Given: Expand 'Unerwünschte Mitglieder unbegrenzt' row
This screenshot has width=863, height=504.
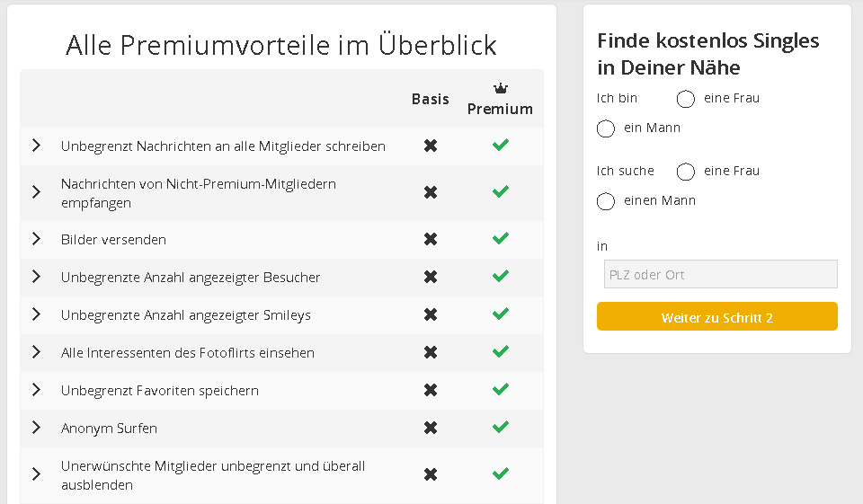Looking at the screenshot, I should click(37, 474).
